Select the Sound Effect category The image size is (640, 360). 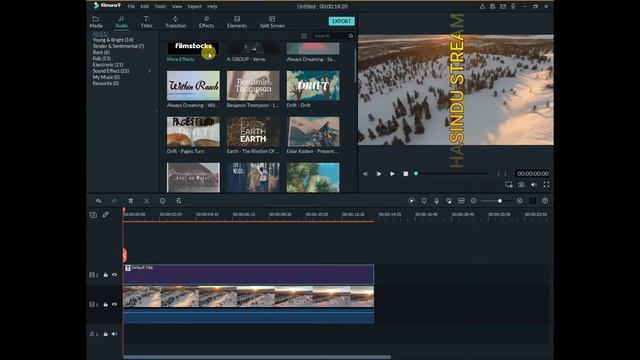pyautogui.click(x=111, y=71)
